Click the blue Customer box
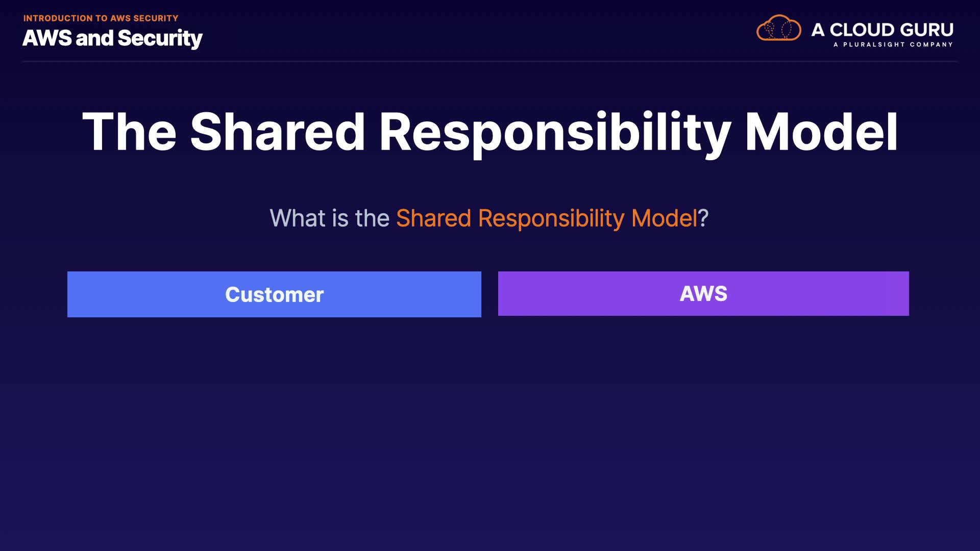The width and height of the screenshot is (980, 551). 274,294
